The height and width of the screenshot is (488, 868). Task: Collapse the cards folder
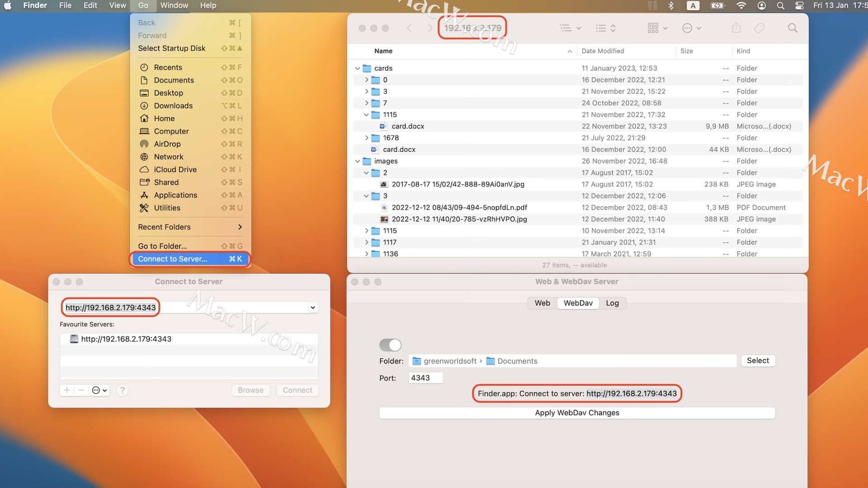pos(358,68)
